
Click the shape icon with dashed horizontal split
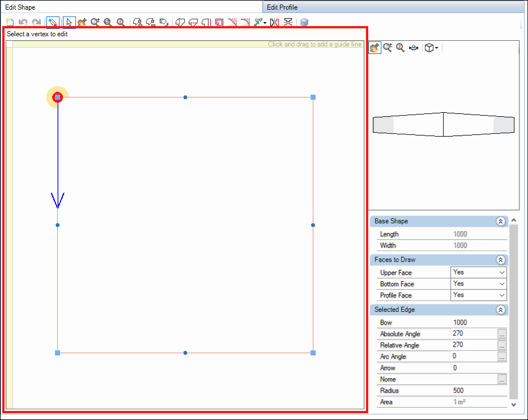coord(193,22)
